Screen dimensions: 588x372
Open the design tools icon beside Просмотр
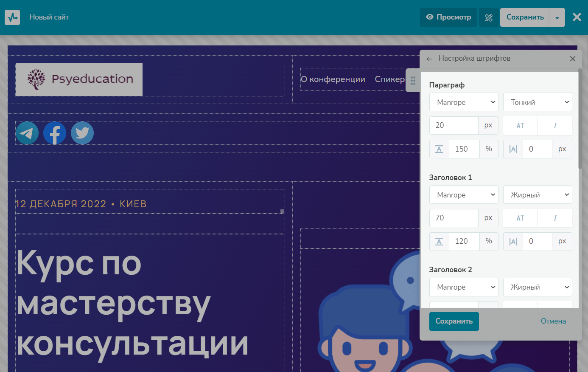pyautogui.click(x=489, y=17)
